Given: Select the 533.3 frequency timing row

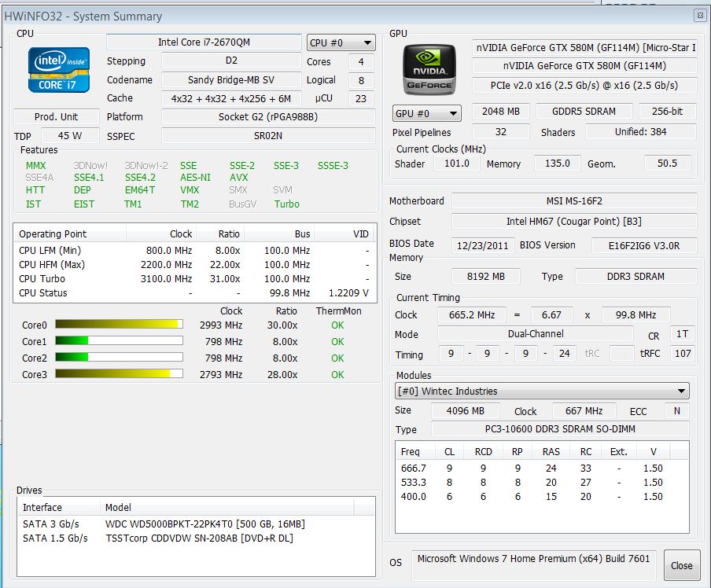Looking at the screenshot, I should coord(542,483).
